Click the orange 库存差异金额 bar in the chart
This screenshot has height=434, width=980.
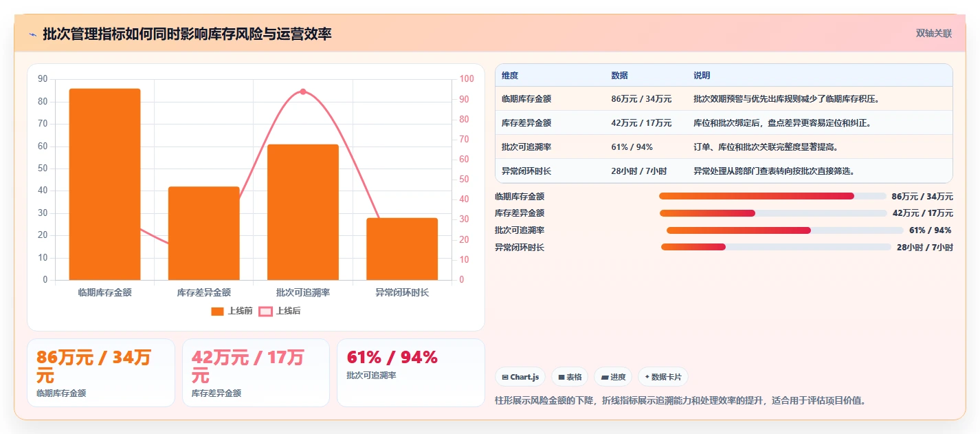(x=203, y=233)
